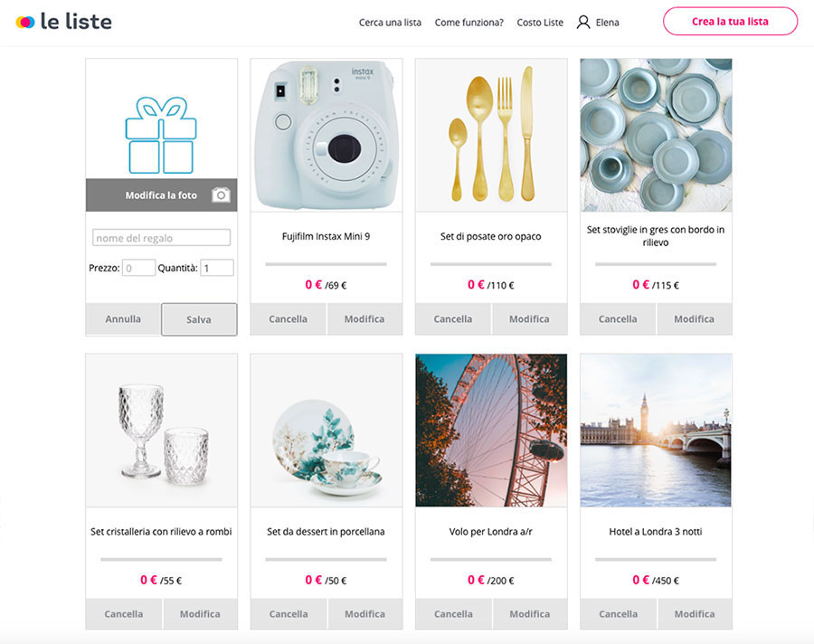Go to the Costo Liste page

click(x=540, y=23)
